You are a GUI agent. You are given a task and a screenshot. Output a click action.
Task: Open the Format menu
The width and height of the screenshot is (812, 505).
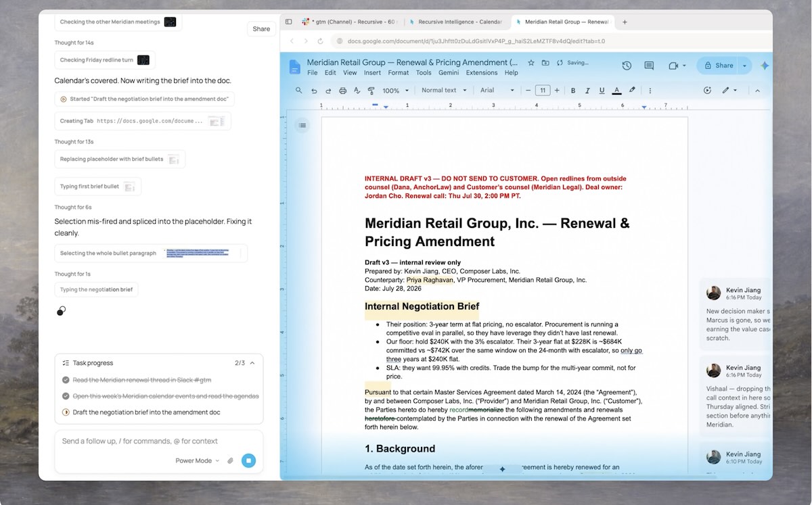(x=399, y=72)
